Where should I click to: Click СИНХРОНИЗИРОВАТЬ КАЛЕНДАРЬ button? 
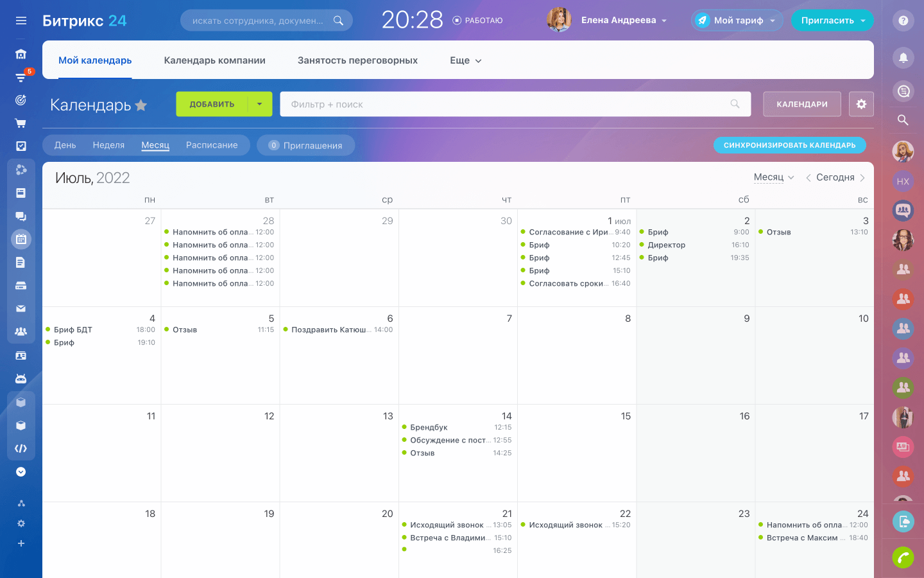(789, 145)
